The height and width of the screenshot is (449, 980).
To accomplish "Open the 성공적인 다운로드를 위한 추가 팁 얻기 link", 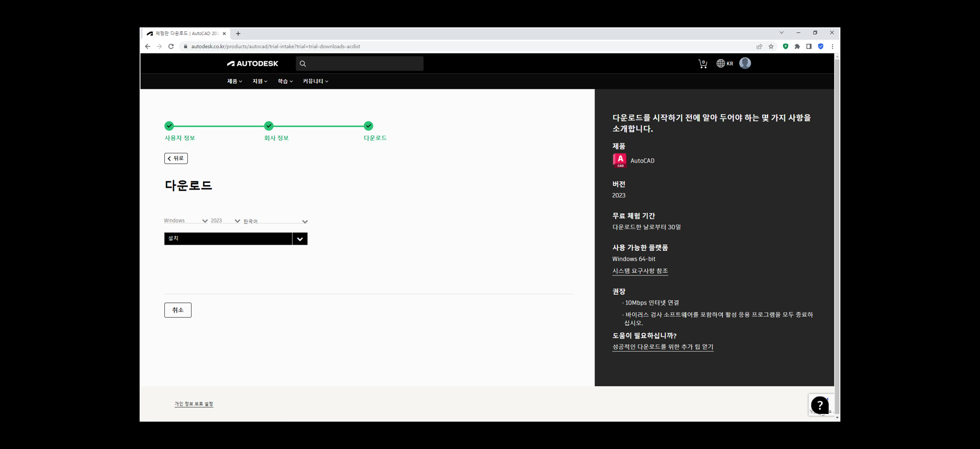I will point(662,347).
